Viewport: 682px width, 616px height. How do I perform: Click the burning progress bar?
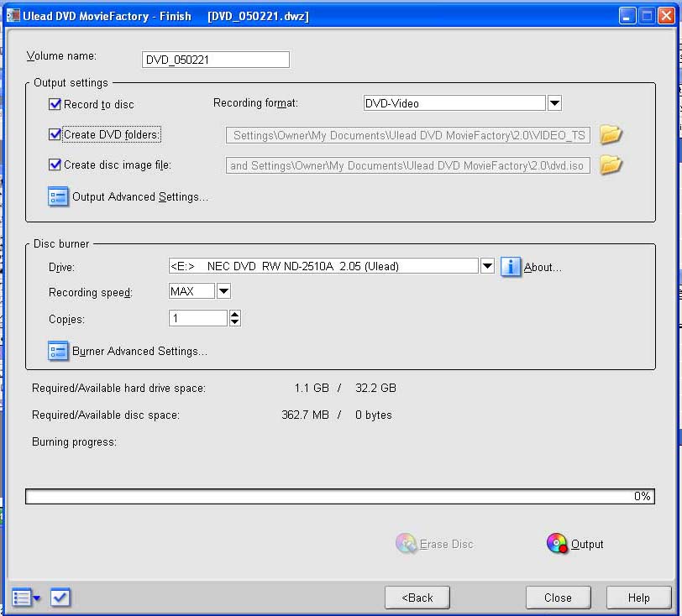coord(340,497)
